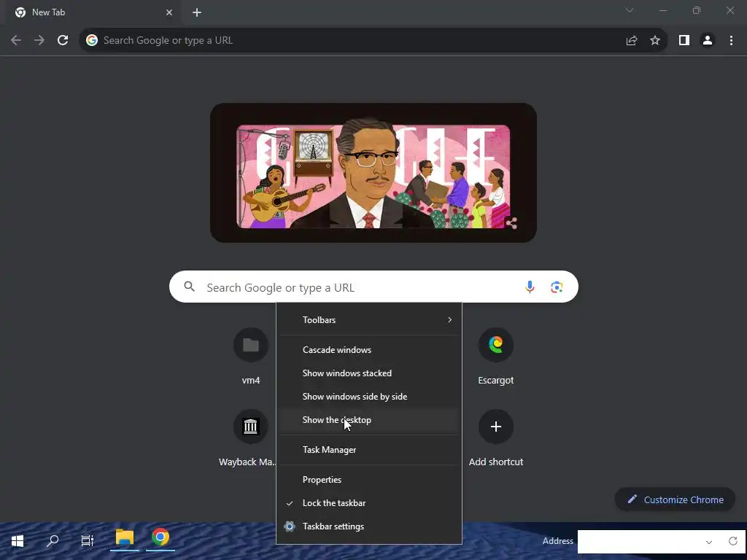Screen dimensions: 747x560
Task: Open Task View on the taskbar
Action: click(x=88, y=541)
